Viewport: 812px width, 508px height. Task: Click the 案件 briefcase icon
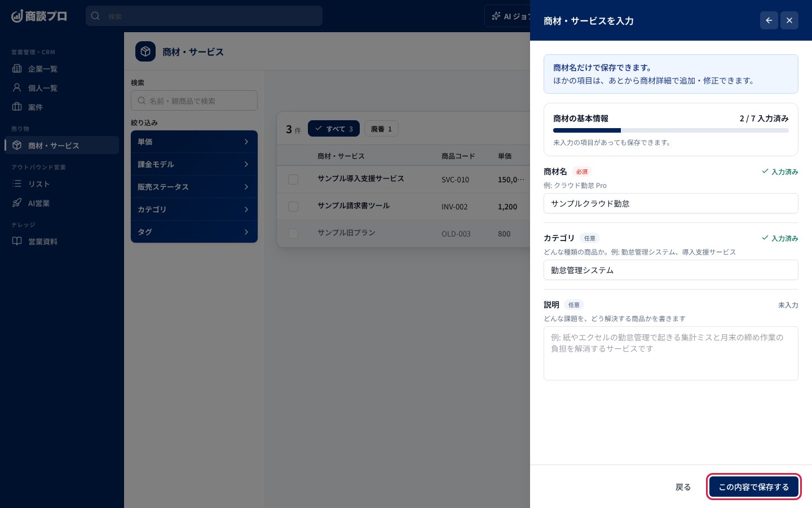[17, 107]
